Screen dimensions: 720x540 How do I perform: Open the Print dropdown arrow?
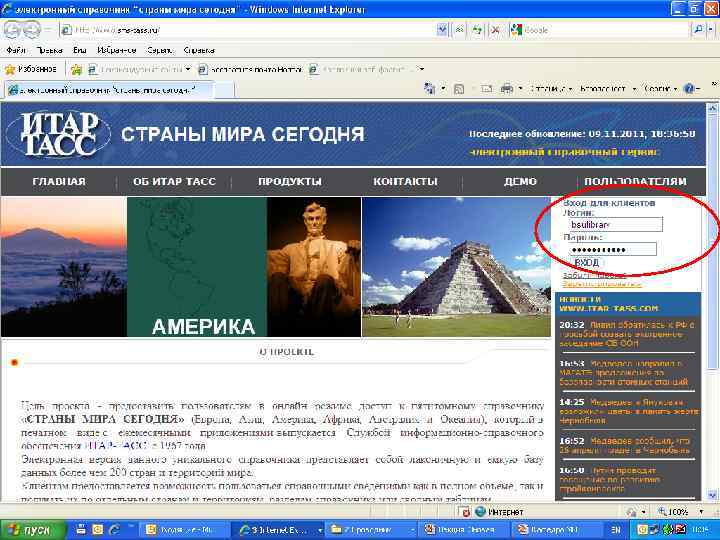click(x=520, y=88)
